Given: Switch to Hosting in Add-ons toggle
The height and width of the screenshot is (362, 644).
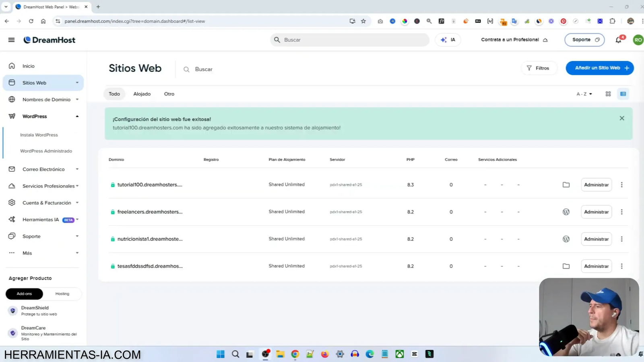Looking at the screenshot, I should [62, 294].
